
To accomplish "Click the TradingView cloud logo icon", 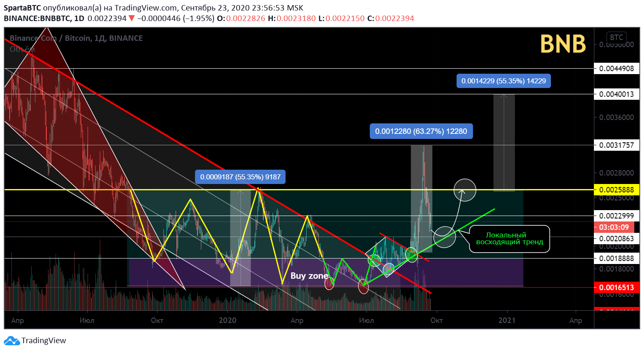I will tap(12, 341).
